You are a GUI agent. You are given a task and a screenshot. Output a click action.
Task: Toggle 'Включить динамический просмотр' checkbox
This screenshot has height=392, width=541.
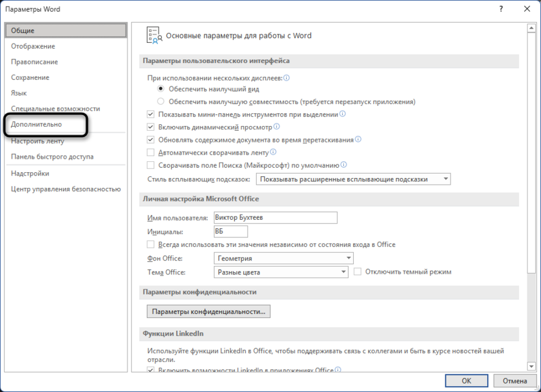tap(150, 127)
